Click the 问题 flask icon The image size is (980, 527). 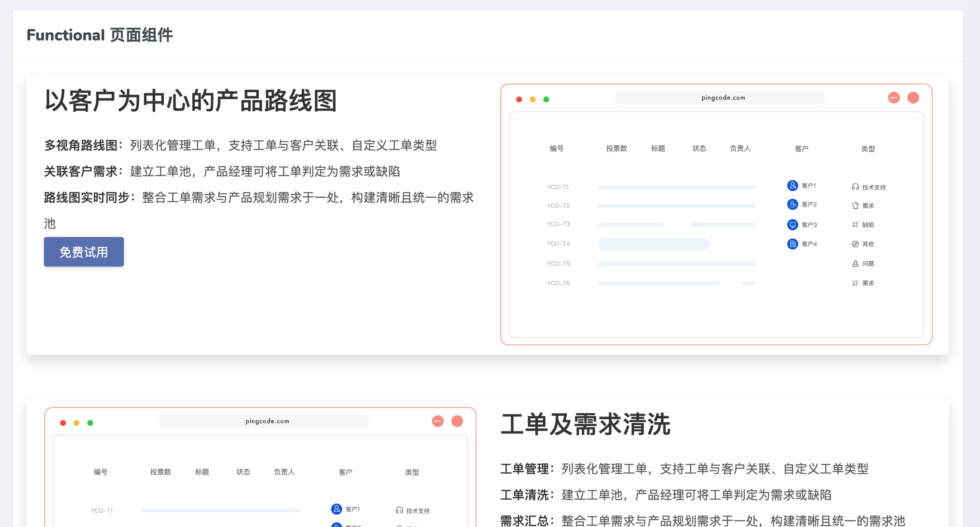point(855,263)
